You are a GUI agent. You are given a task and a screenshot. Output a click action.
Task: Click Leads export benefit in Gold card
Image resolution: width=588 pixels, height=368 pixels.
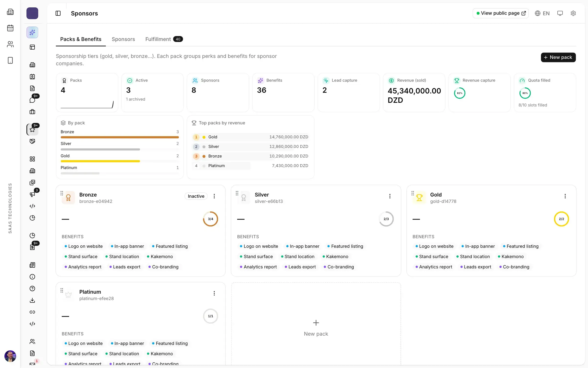[476, 267]
